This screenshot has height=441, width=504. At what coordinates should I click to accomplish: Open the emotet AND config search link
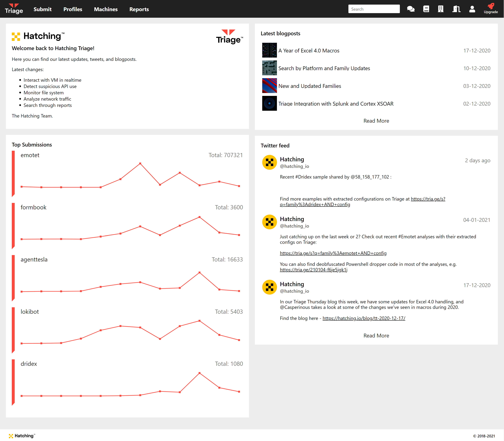[333, 253]
